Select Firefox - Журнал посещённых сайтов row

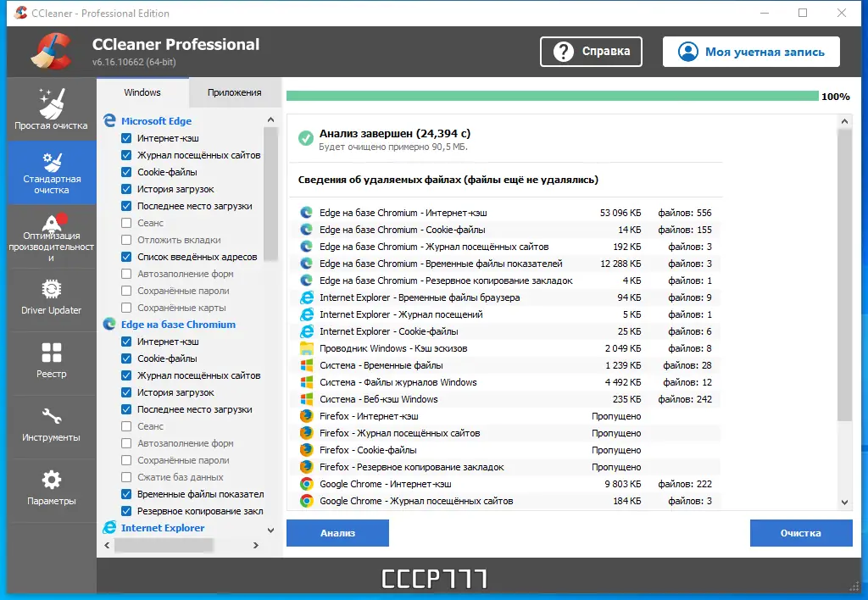point(505,433)
